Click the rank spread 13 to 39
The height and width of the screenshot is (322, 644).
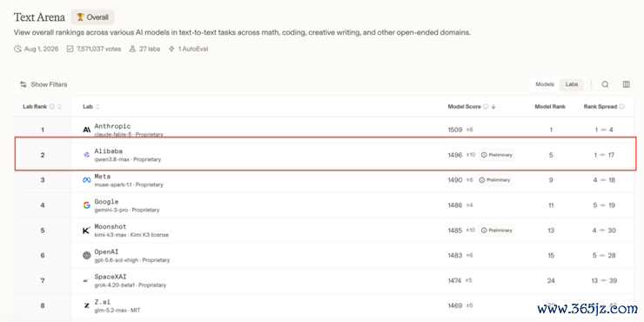pos(603,280)
